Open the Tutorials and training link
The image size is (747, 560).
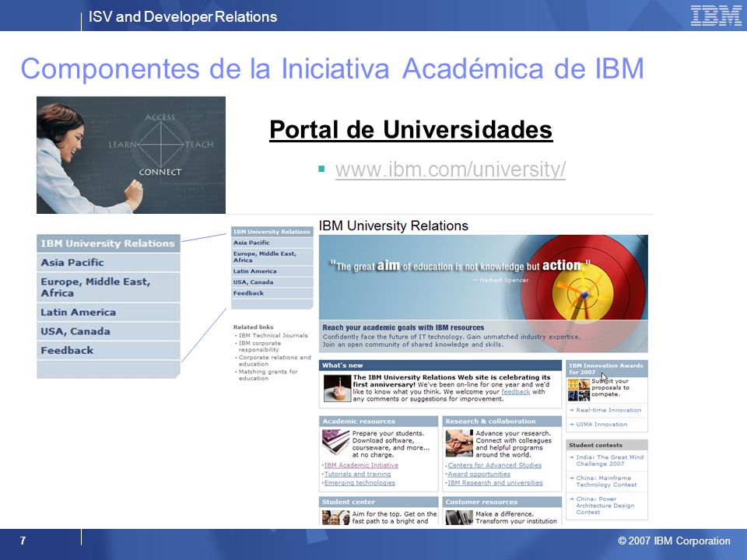point(357,474)
